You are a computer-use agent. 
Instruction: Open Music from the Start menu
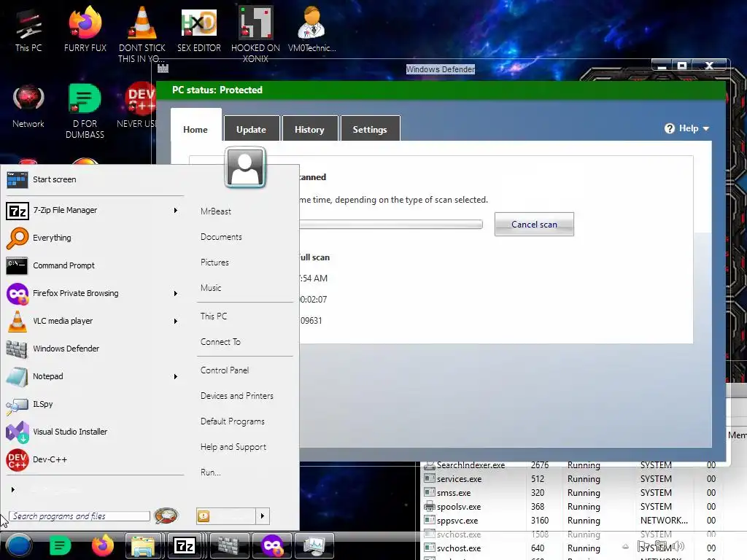(211, 288)
